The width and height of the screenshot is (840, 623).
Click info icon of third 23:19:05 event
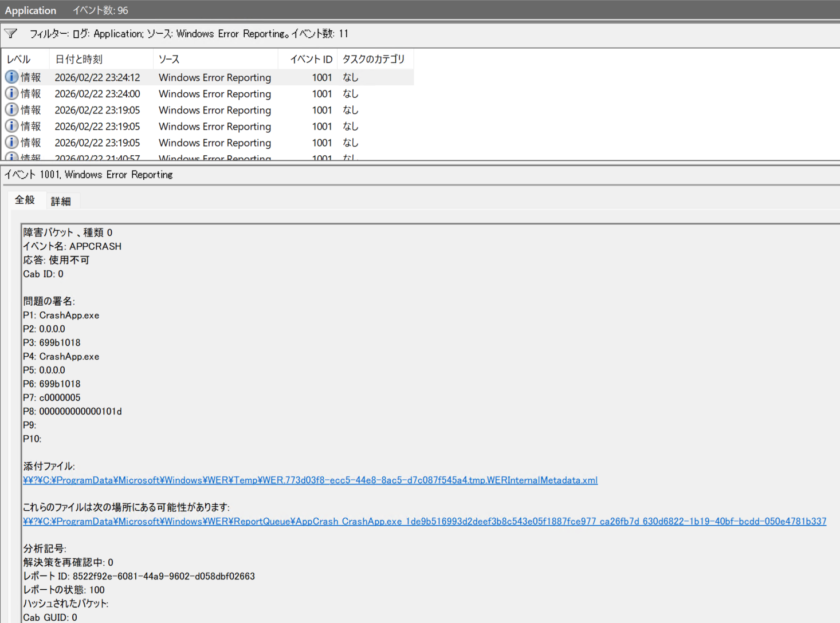tap(11, 142)
